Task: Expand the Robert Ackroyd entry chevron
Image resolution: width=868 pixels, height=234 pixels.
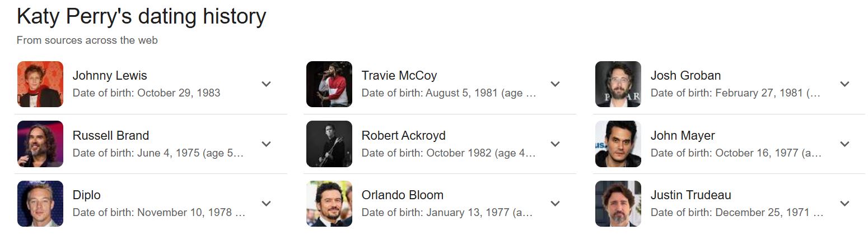Action: (x=555, y=144)
